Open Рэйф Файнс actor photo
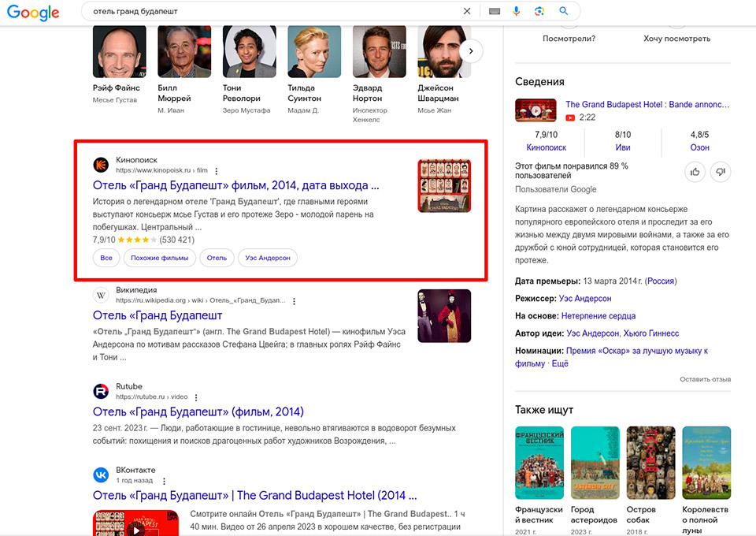 (119, 51)
